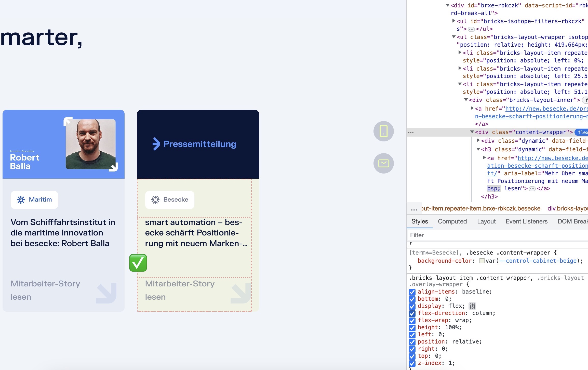
Task: Expand the bricks-isotope-filters ul node
Action: (453, 21)
